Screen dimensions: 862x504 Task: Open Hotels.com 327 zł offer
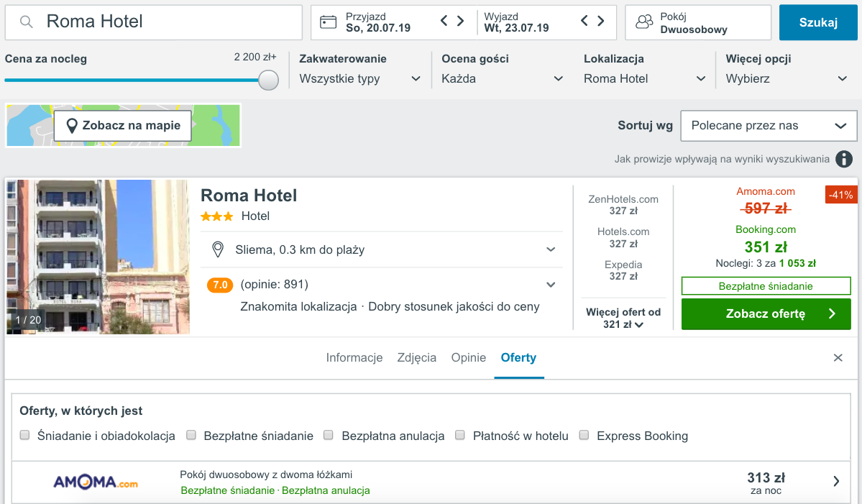coord(623,237)
